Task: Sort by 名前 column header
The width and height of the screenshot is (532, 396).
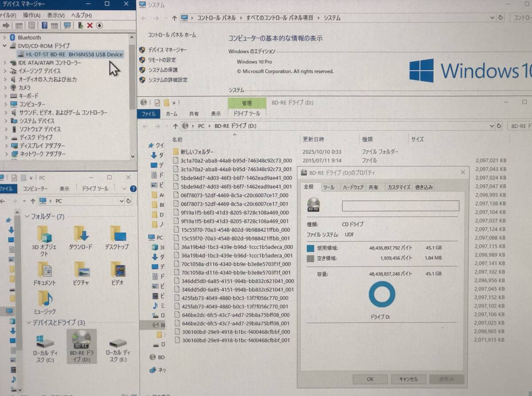Action: (177, 140)
